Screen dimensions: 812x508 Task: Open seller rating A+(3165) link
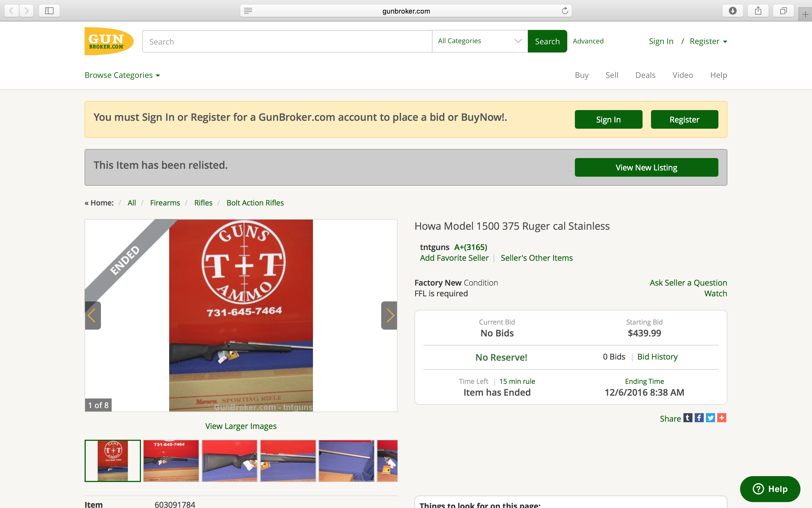point(470,247)
